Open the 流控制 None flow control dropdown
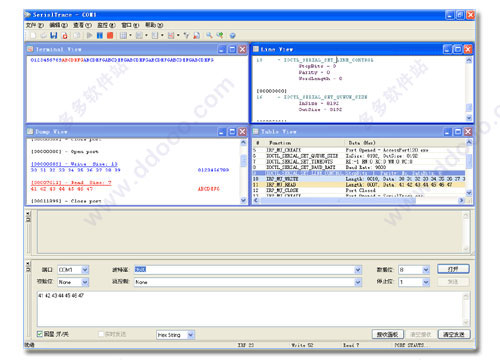The width and height of the screenshot is (500, 360). 358,282
